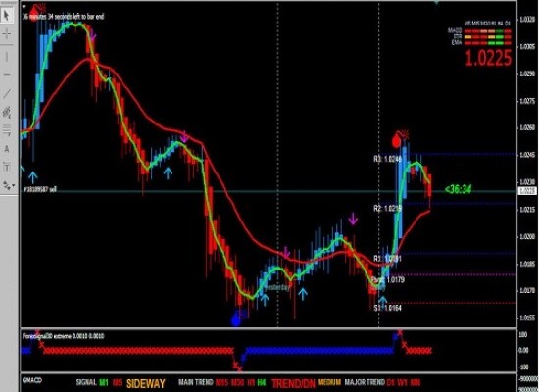539x392 pixels.
Task: Pick the horizontal line drawing tool
Action: 7,74
